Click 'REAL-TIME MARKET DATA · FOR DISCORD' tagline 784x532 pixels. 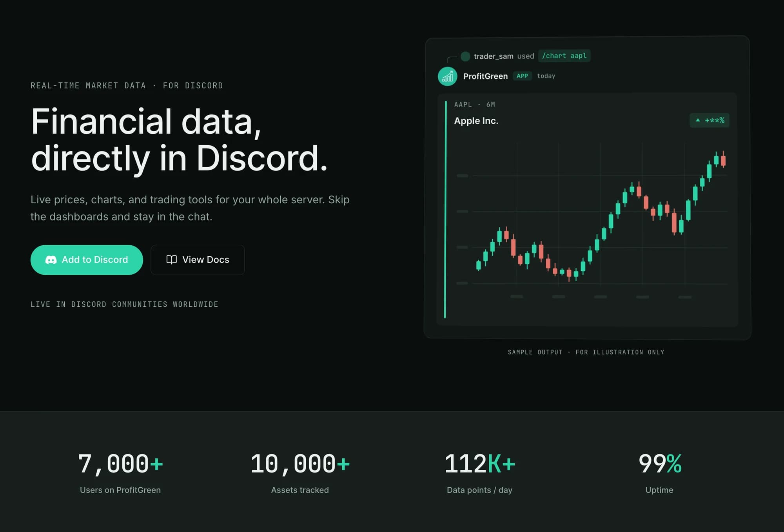click(x=127, y=85)
